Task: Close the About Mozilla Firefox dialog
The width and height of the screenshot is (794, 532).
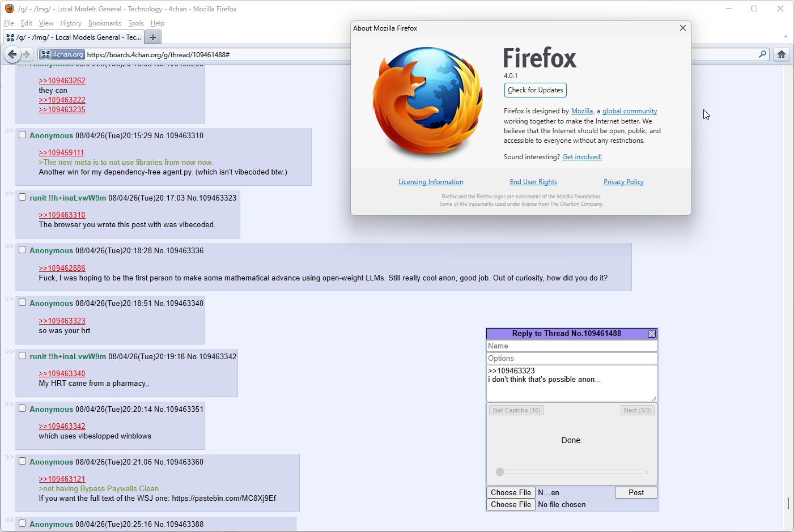Action: (683, 28)
